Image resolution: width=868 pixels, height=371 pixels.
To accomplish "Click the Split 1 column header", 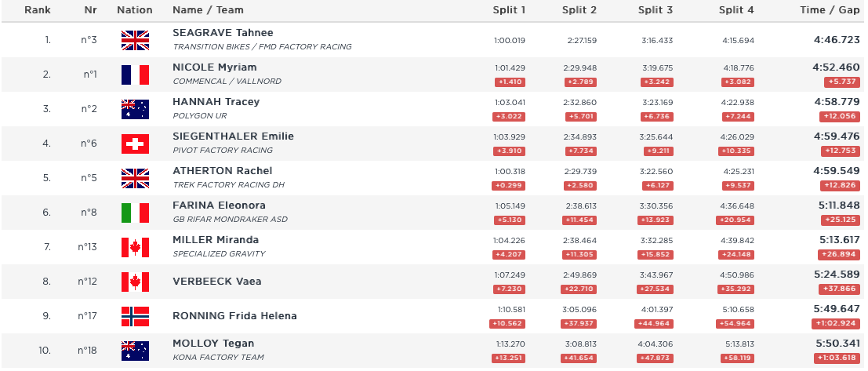I will (509, 10).
